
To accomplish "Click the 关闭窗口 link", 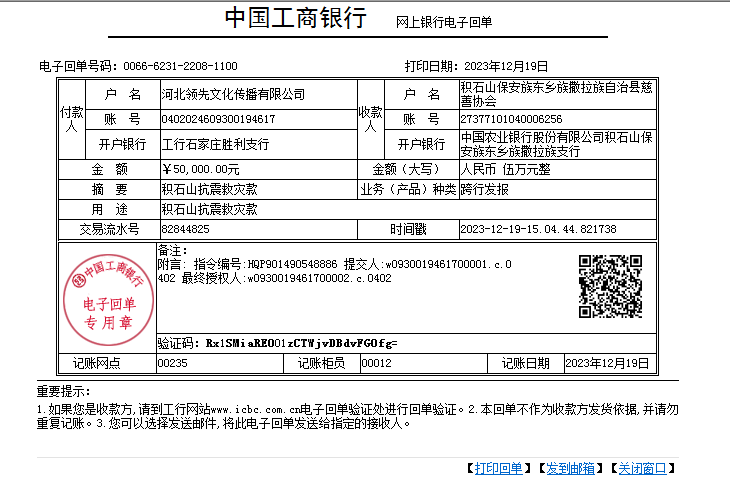I will point(642,468).
